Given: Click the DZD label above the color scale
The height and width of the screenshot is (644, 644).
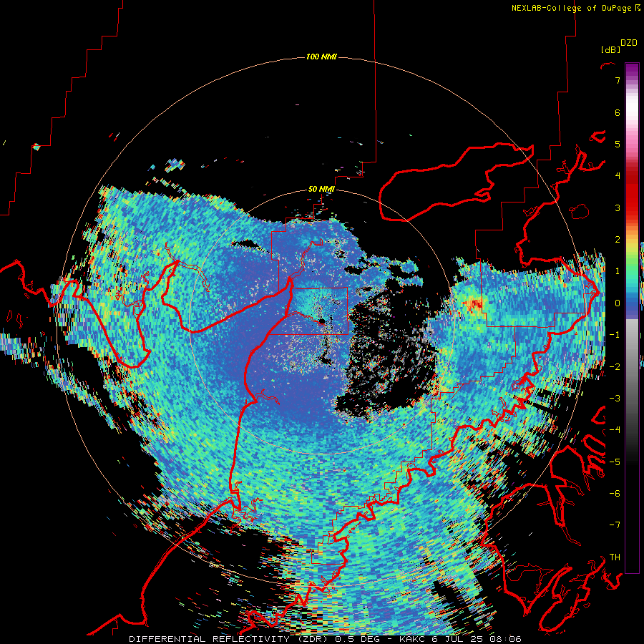Looking at the screenshot, I should 629,43.
